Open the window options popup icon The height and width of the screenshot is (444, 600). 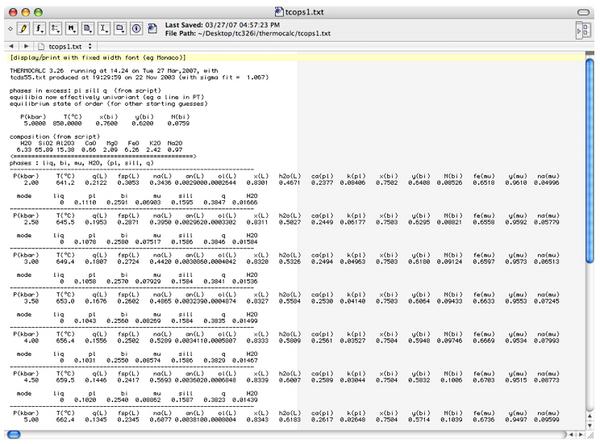(x=120, y=29)
